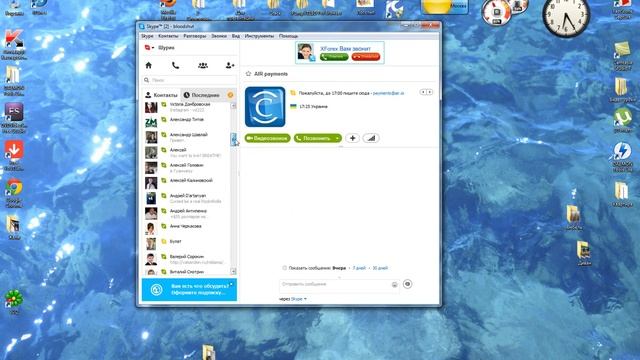Click the plus button in the call bar
Viewport: 640px width, 360px height.
tap(352, 138)
